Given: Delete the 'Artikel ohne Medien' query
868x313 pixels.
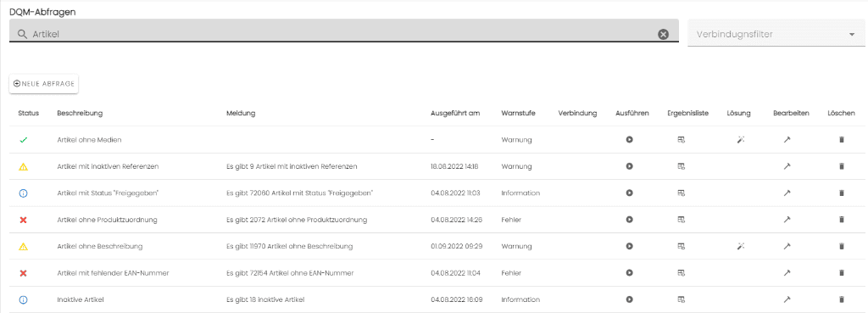Looking at the screenshot, I should click(x=842, y=140).
